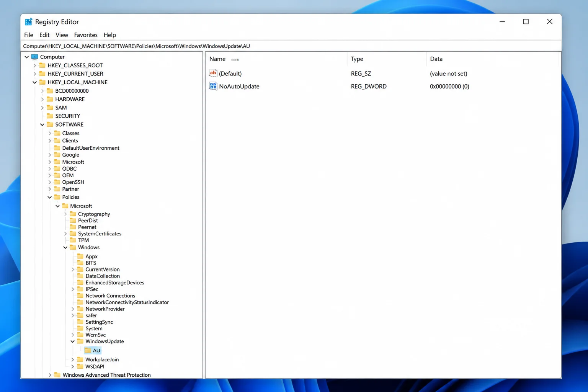Viewport: 588px width, 392px height.
Task: Close the Registry Editor window
Action: click(550, 22)
